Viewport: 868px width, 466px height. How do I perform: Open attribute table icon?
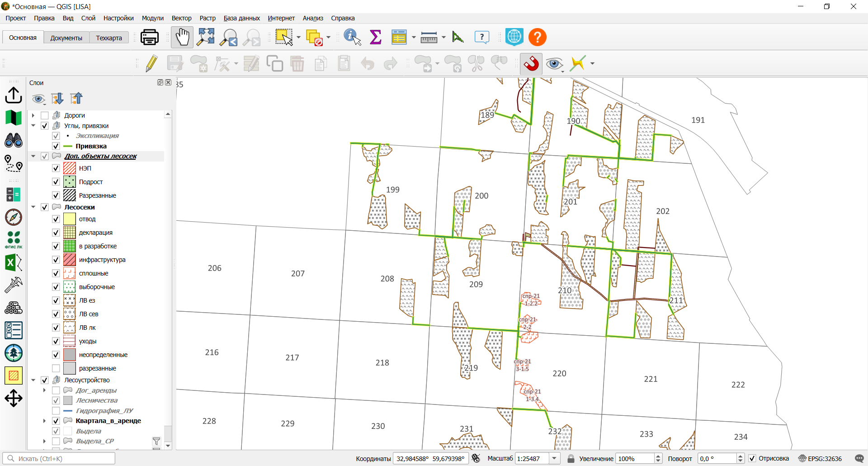399,37
